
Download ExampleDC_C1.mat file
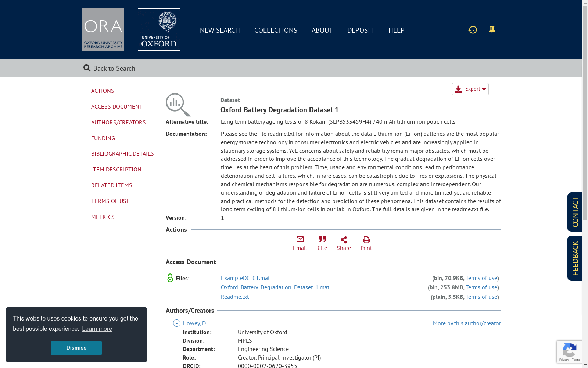tap(245, 278)
